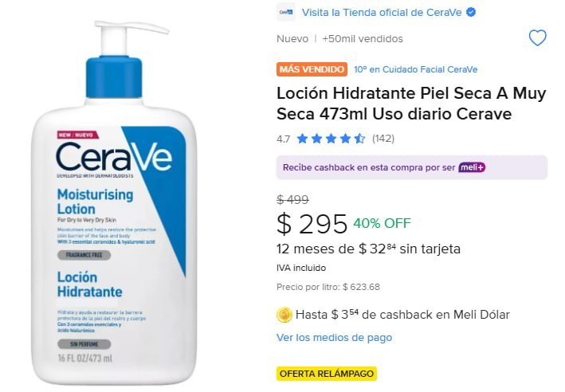Click the cashback meli+ banner
Viewport: 565px width, 392px height.
click(412, 167)
